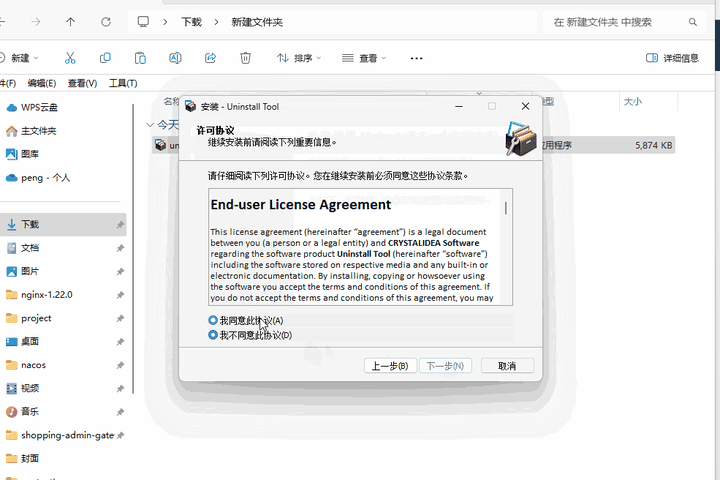This screenshot has width=720, height=480.
Task: Open the See more ellipsis menu
Action: pyautogui.click(x=416, y=58)
